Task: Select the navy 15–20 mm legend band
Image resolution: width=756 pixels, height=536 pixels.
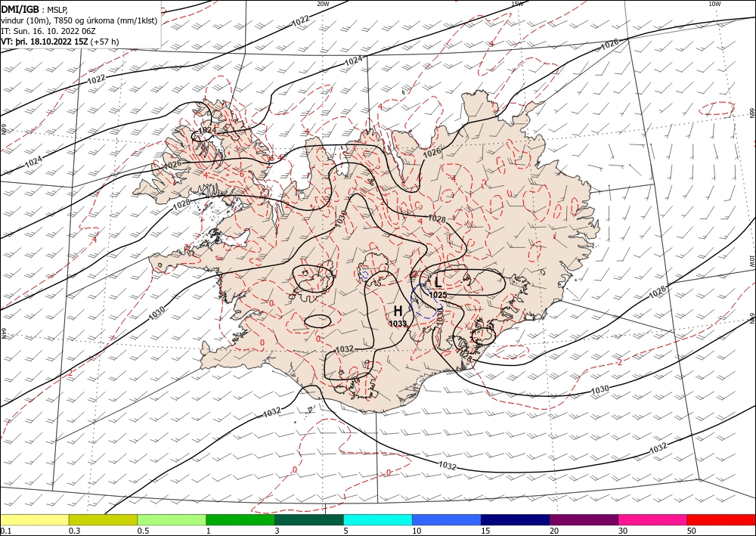Action: coord(515,519)
